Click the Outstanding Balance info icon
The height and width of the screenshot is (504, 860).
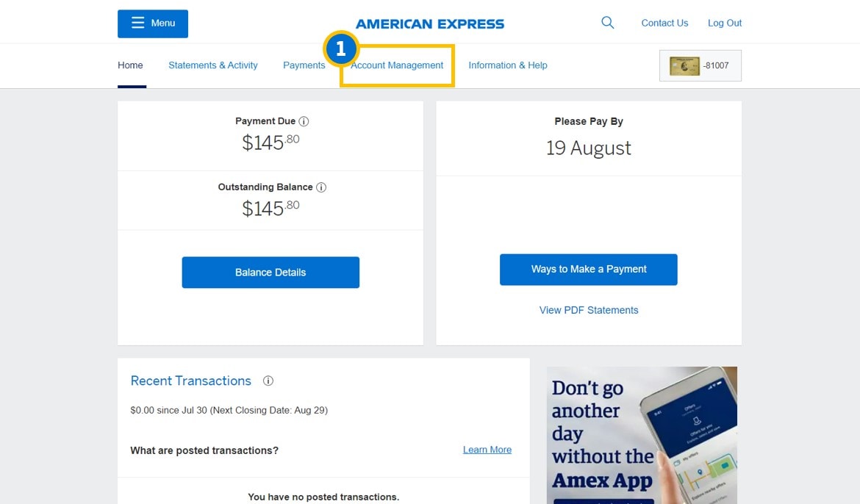[321, 187]
